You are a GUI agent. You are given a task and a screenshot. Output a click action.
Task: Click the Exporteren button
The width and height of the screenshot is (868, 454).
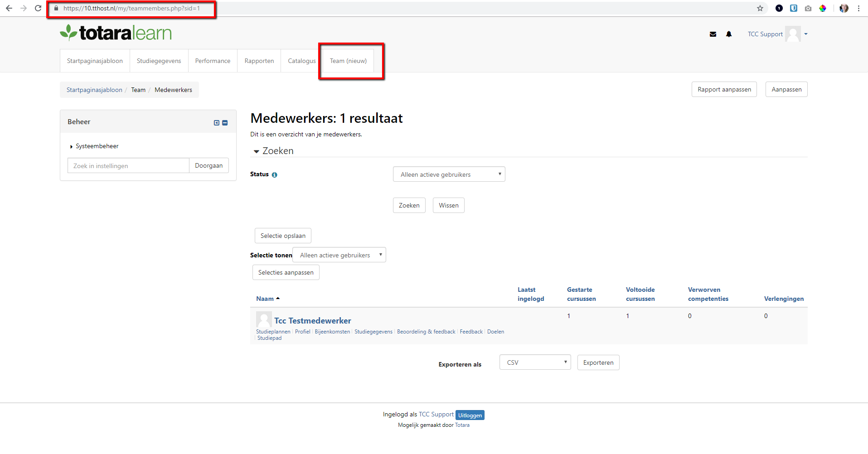click(598, 362)
